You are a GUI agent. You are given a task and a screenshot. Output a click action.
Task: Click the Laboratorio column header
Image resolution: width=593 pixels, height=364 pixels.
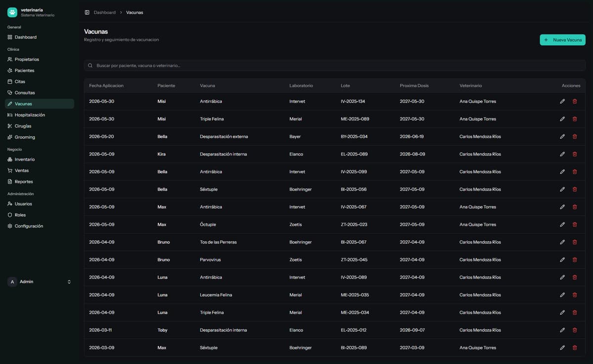(x=301, y=85)
